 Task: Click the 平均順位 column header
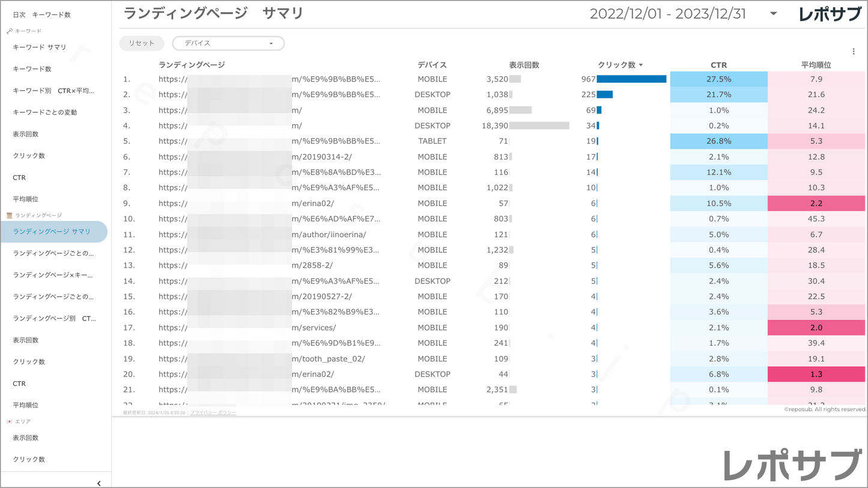pyautogui.click(x=816, y=65)
